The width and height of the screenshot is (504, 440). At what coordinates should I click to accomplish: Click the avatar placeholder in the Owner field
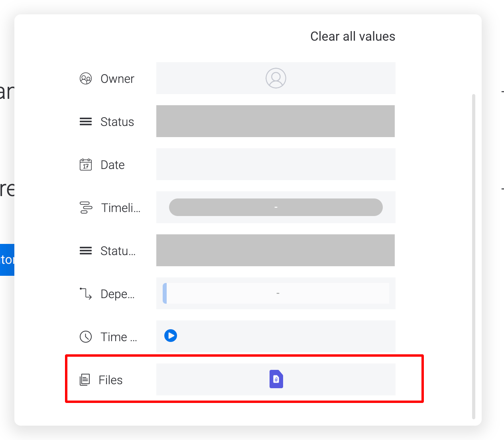(276, 78)
